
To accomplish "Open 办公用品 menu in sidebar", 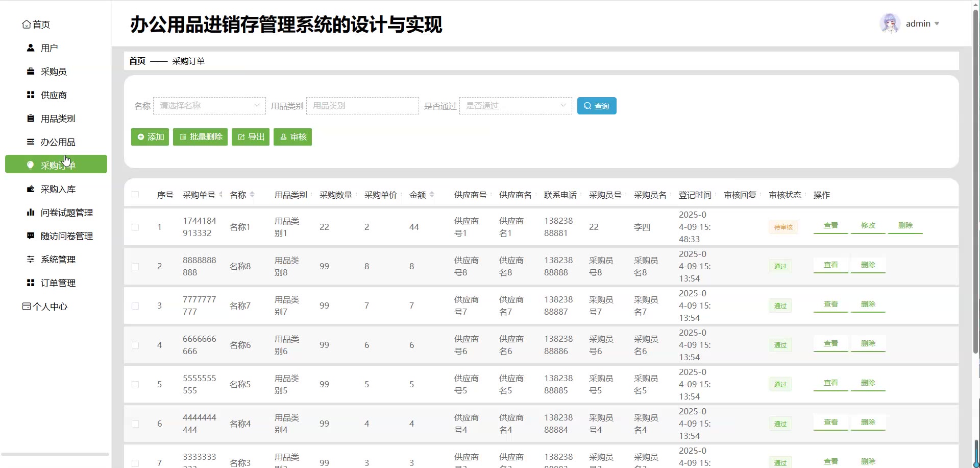I will (58, 142).
